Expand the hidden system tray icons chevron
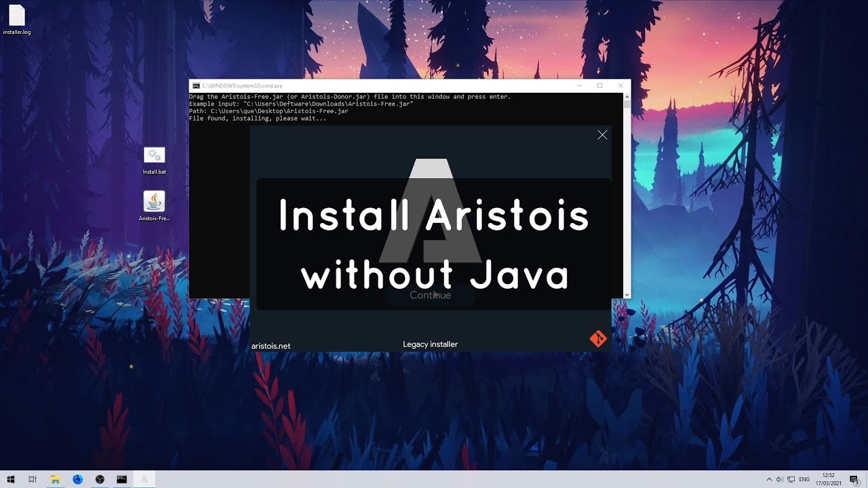 pyautogui.click(x=769, y=479)
